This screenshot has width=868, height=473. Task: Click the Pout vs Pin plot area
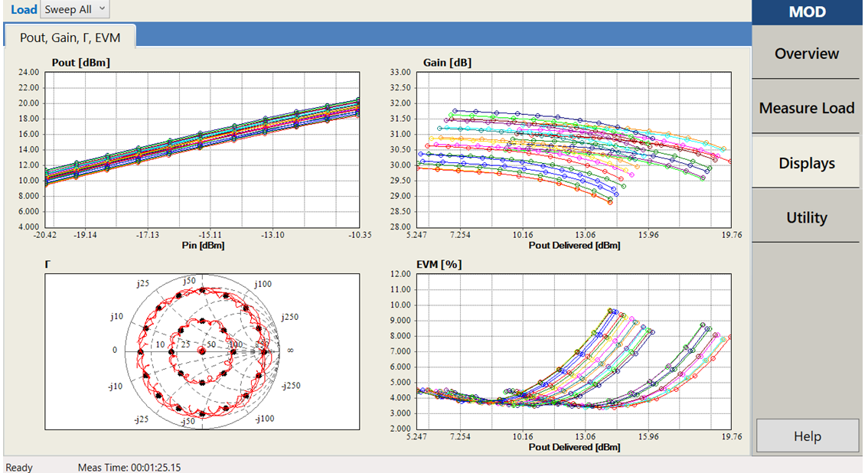pyautogui.click(x=202, y=149)
